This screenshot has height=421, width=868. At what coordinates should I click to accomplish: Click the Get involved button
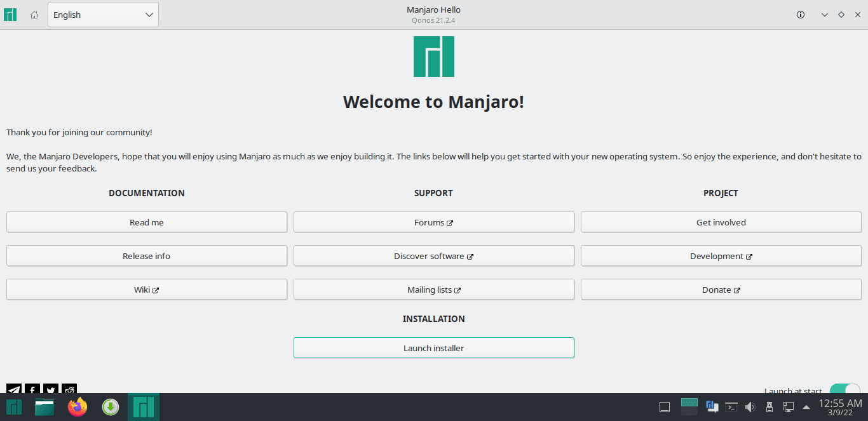tap(721, 222)
